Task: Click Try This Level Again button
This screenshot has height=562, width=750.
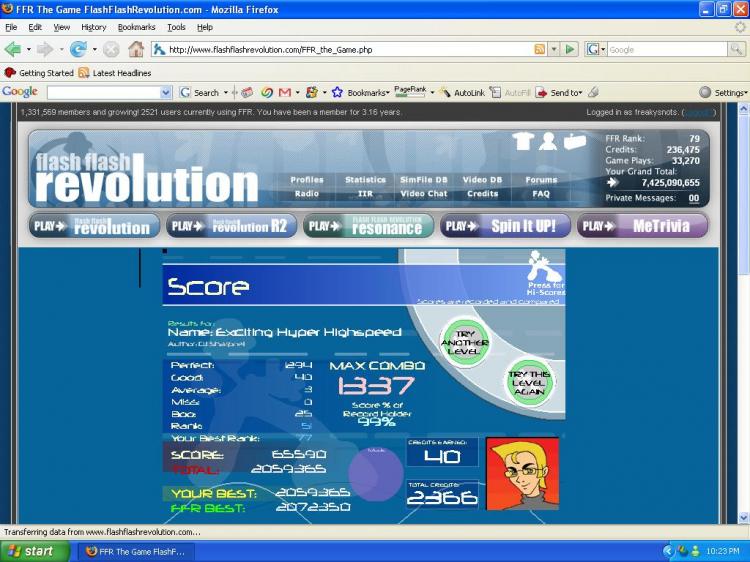Action: click(x=529, y=382)
